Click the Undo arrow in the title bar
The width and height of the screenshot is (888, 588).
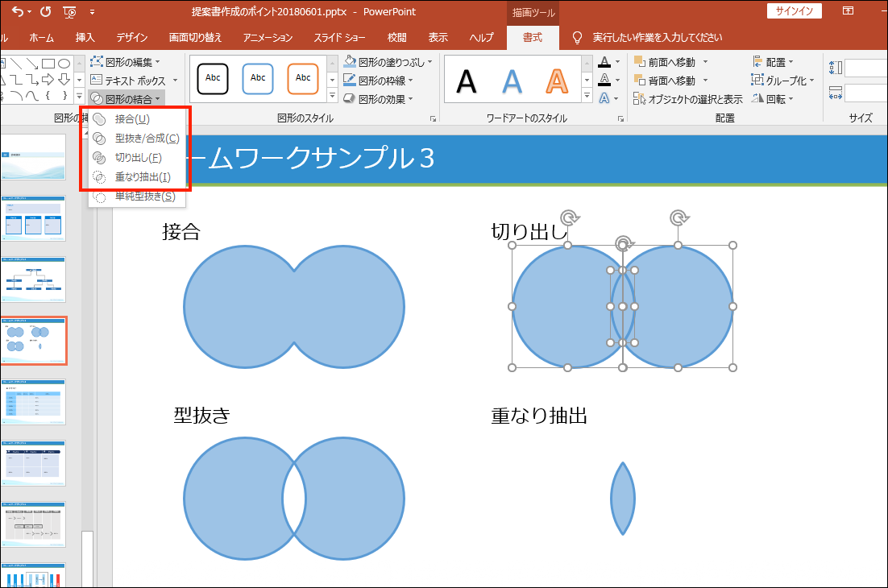(x=17, y=11)
